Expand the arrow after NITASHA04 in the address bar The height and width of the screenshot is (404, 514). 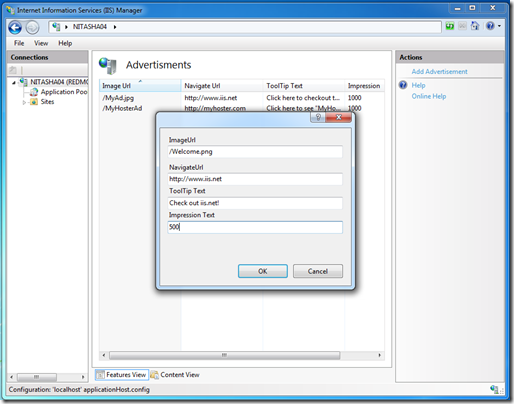click(x=115, y=27)
